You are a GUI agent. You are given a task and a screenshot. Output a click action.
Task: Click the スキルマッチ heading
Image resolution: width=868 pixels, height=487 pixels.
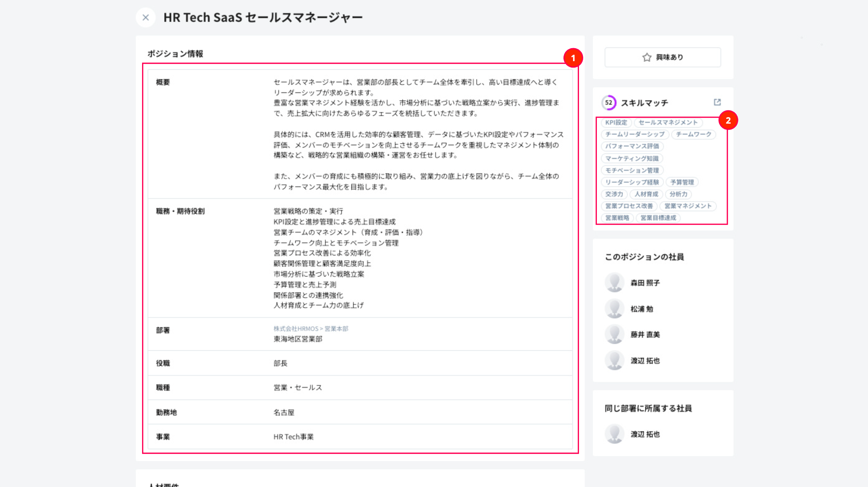(x=644, y=102)
